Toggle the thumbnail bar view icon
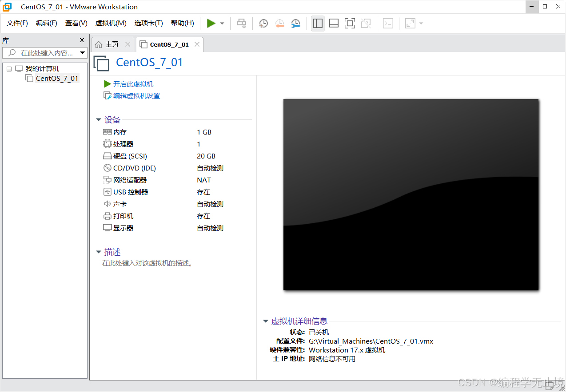 (x=334, y=24)
